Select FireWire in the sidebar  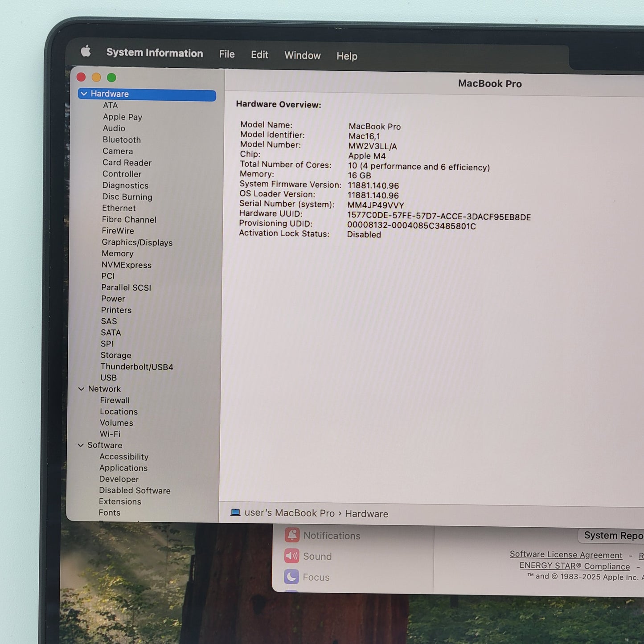(118, 231)
